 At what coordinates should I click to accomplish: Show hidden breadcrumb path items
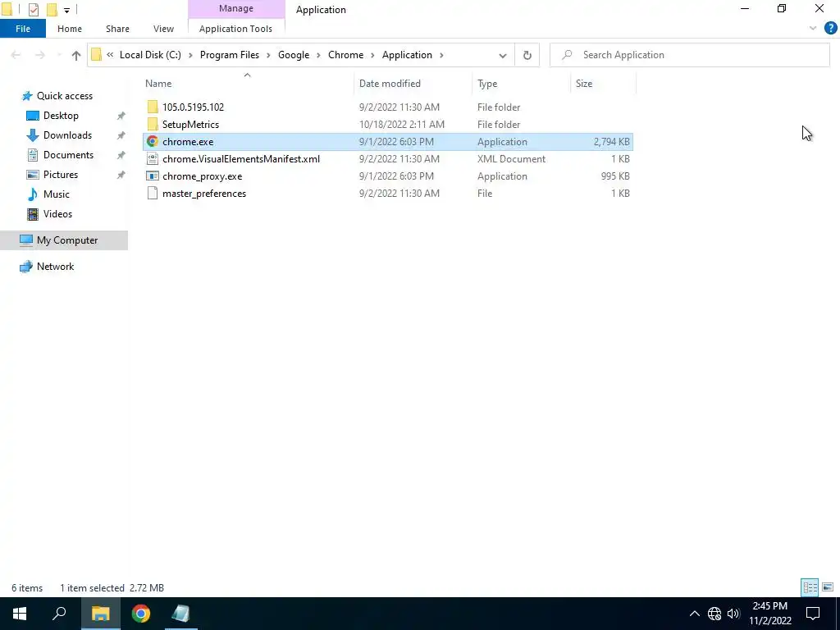pyautogui.click(x=110, y=55)
